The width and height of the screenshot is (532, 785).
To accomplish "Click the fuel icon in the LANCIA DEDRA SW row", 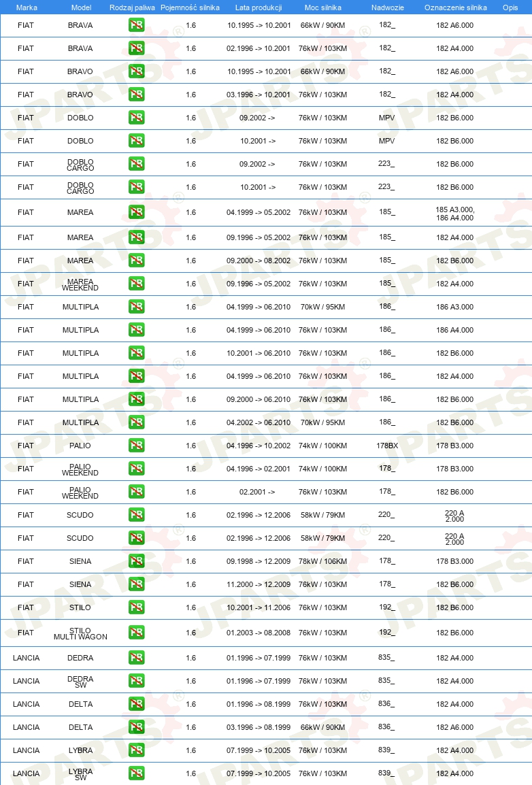I will [x=136, y=680].
